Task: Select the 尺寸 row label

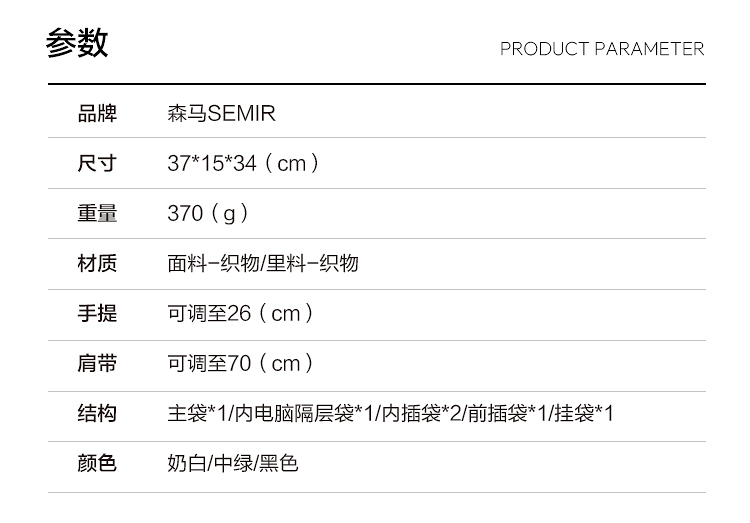Action: tap(97, 163)
